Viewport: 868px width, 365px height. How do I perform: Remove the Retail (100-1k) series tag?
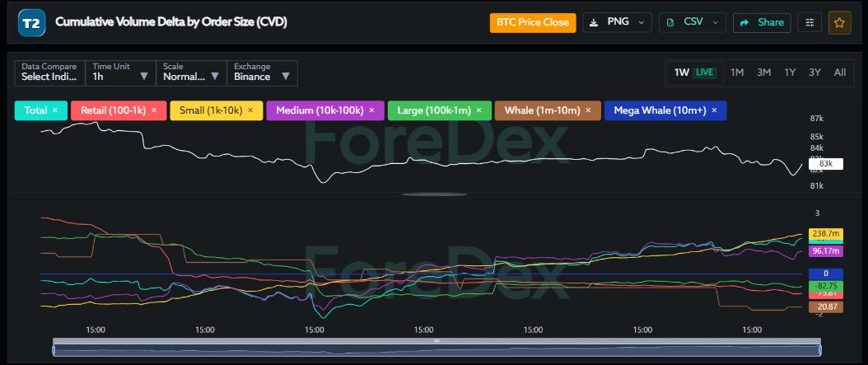click(154, 110)
